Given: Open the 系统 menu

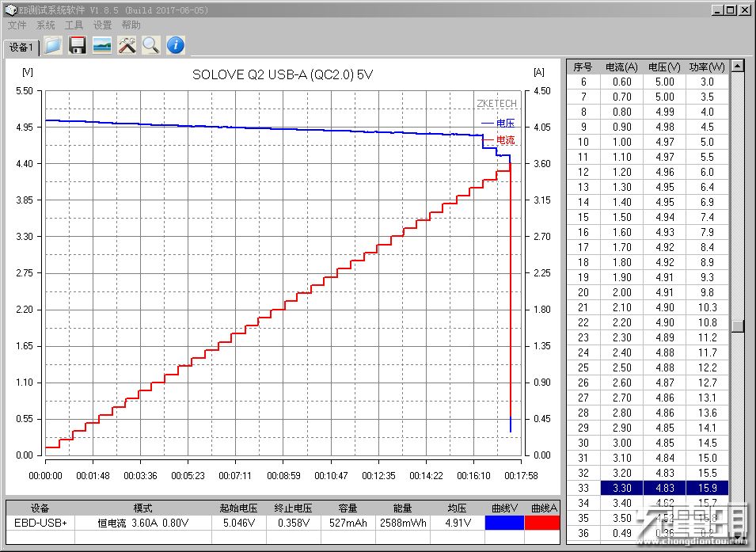Looking at the screenshot, I should (46, 25).
